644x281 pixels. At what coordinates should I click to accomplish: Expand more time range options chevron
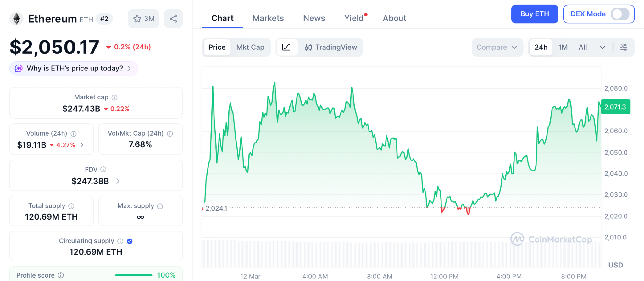click(602, 47)
